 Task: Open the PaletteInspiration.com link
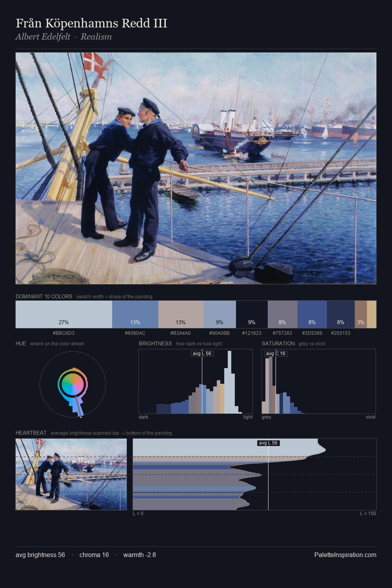(x=345, y=555)
